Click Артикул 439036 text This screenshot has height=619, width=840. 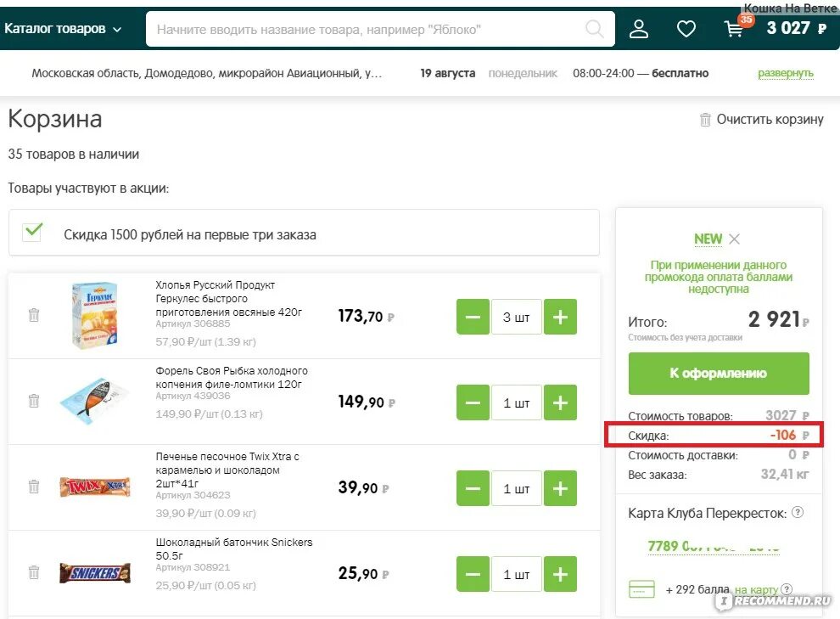193,396
